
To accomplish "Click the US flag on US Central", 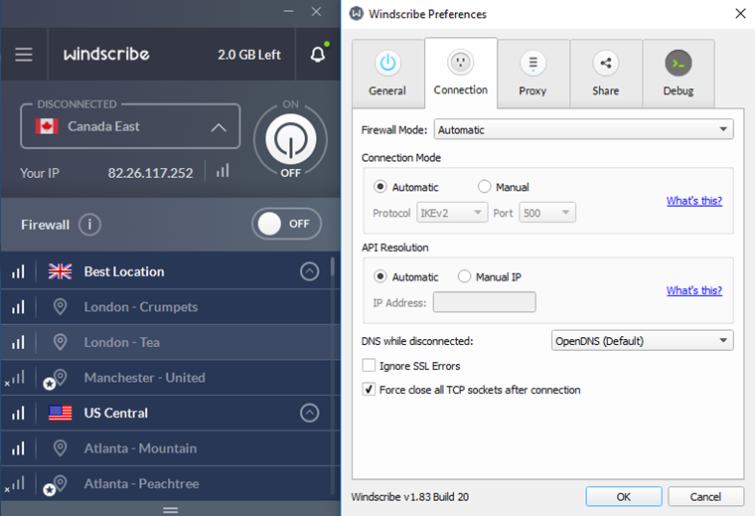I will [60, 413].
